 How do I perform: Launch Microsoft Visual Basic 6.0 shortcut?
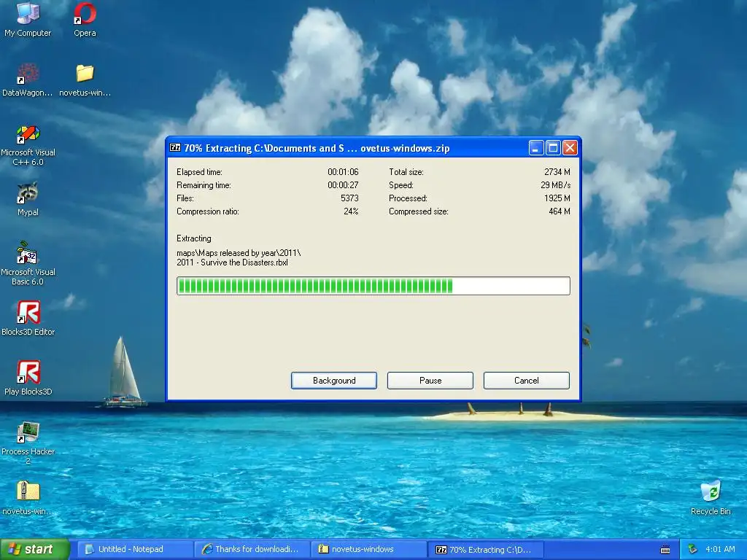coord(28,264)
